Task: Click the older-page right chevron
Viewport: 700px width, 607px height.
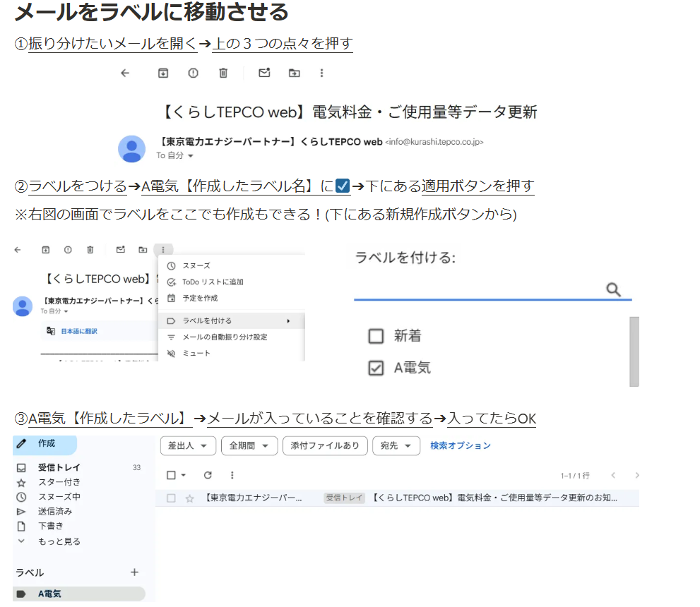Action: (637, 476)
